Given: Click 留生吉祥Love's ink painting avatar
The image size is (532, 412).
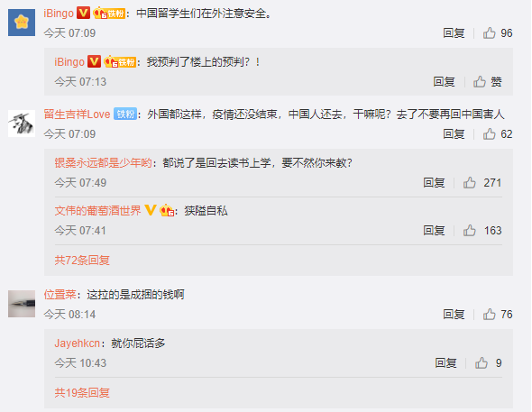Looking at the screenshot, I should coord(22,124).
